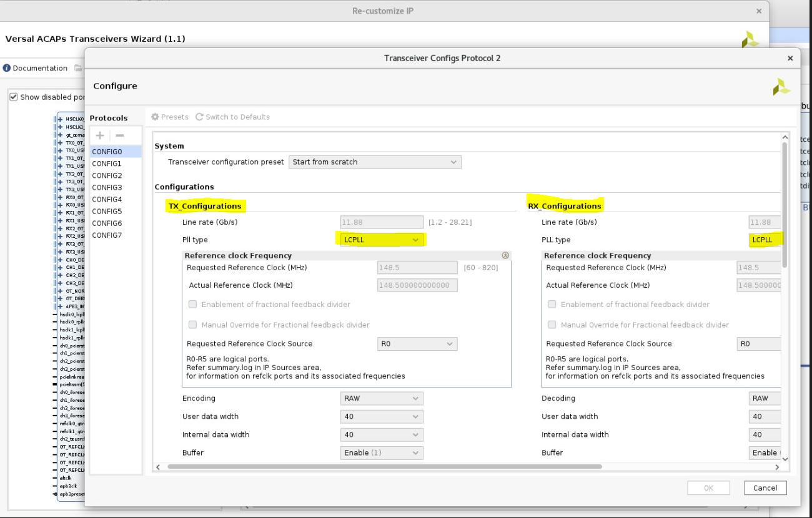Add a new protocol with the plus button

tap(100, 135)
